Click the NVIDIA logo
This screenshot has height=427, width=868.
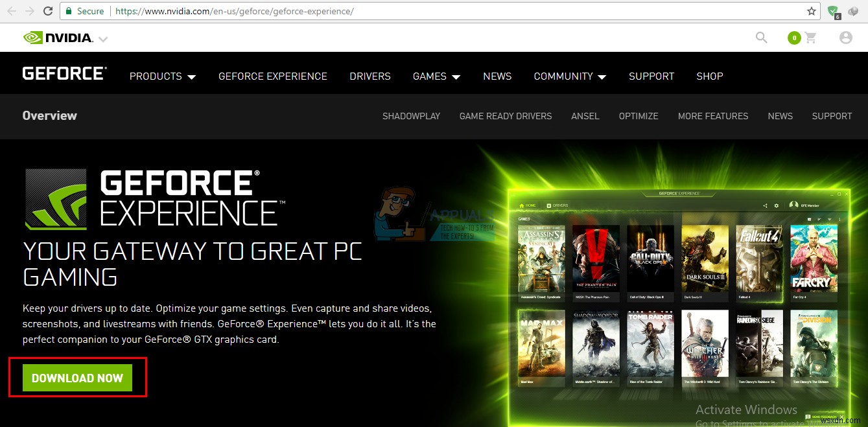click(x=58, y=38)
